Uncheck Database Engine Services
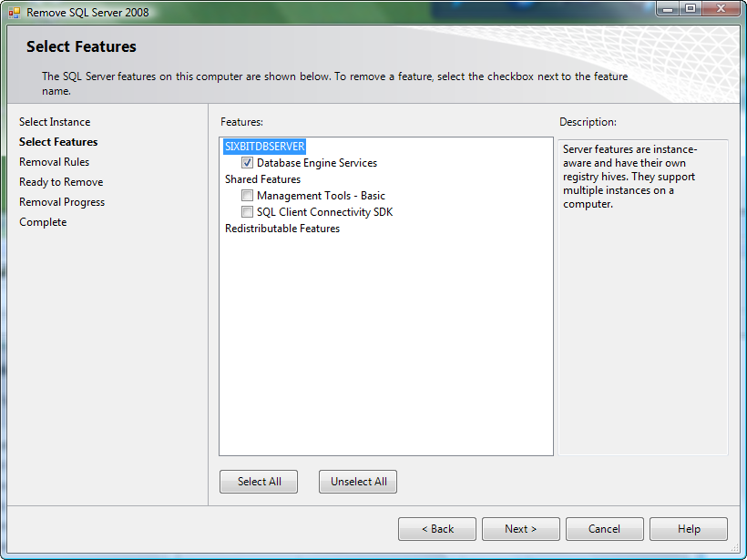 pyautogui.click(x=247, y=163)
